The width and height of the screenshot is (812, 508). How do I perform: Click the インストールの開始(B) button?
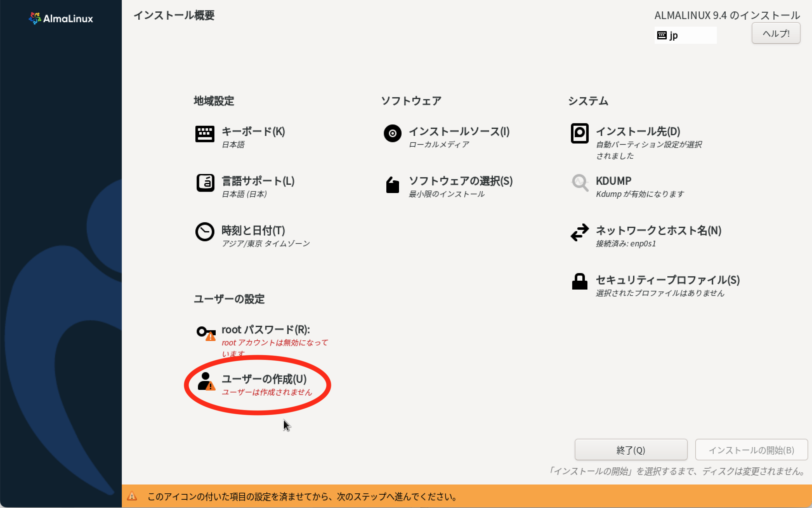click(x=751, y=450)
